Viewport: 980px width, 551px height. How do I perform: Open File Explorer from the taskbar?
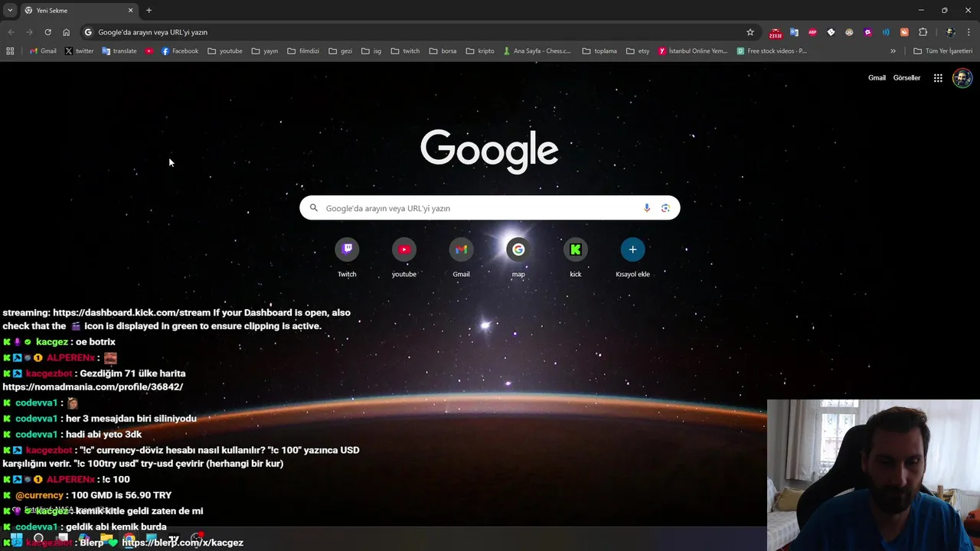point(106,540)
